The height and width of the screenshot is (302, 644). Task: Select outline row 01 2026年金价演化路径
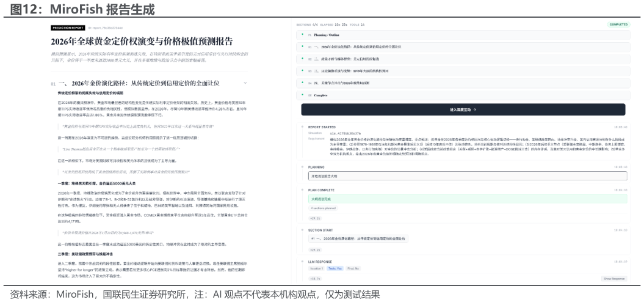point(463,47)
